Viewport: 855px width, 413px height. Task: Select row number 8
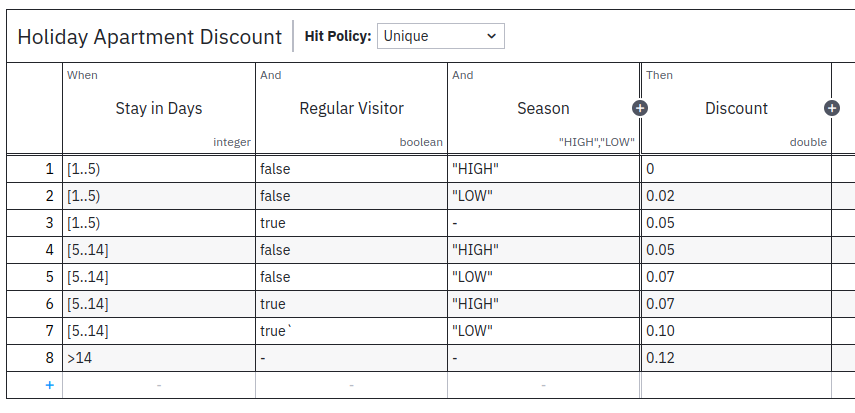(34, 358)
